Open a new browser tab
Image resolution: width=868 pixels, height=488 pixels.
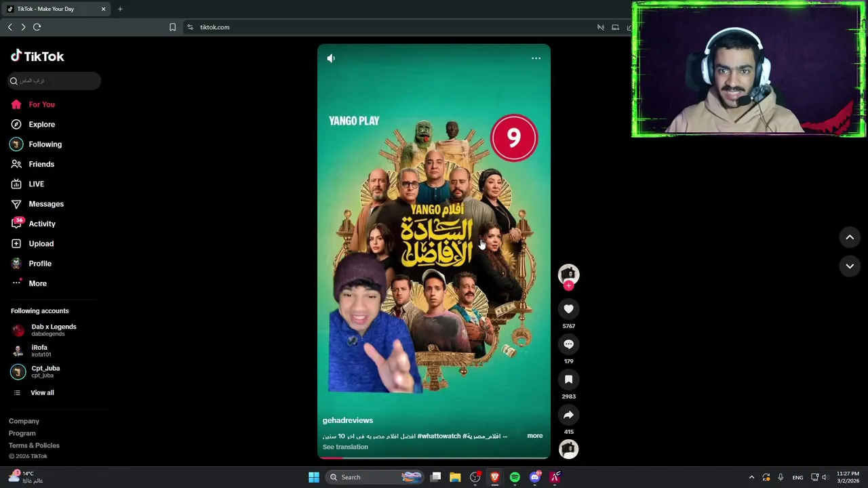pyautogui.click(x=120, y=9)
